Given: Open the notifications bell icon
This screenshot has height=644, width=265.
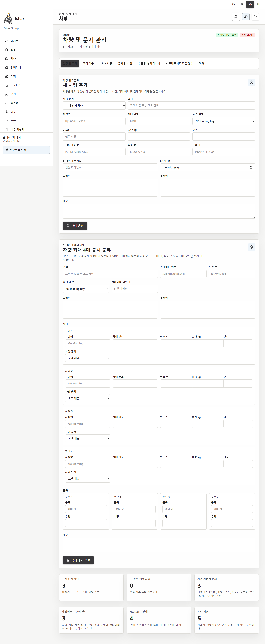Looking at the screenshot, I should pos(236,17).
